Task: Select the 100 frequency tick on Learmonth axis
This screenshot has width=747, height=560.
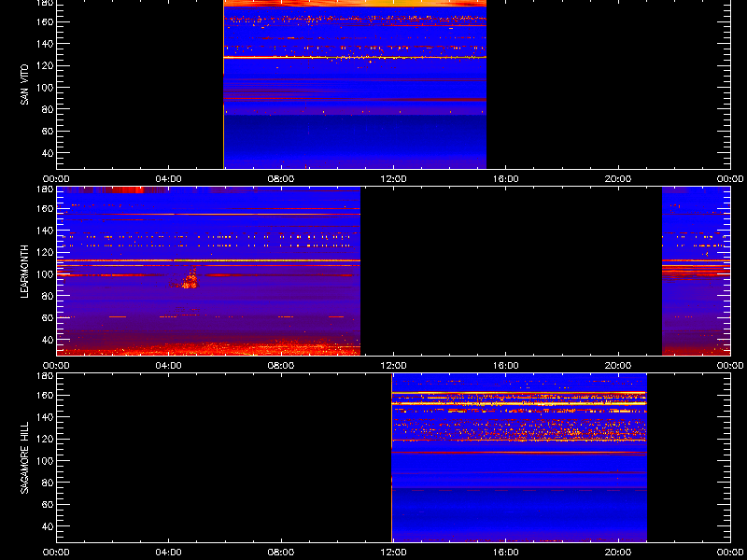Action: [46, 274]
